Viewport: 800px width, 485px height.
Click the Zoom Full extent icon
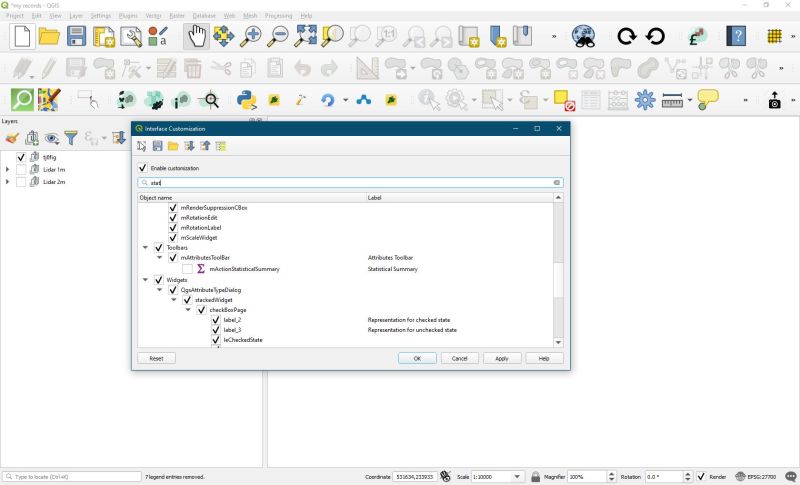(x=305, y=36)
